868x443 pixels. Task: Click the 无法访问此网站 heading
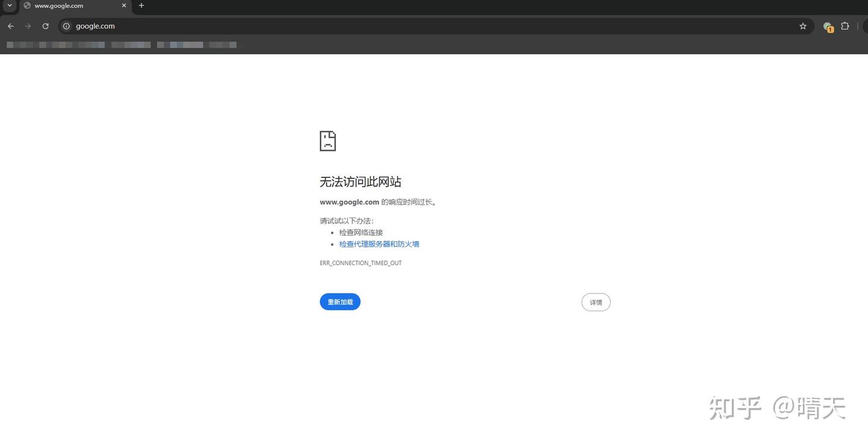pyautogui.click(x=360, y=181)
